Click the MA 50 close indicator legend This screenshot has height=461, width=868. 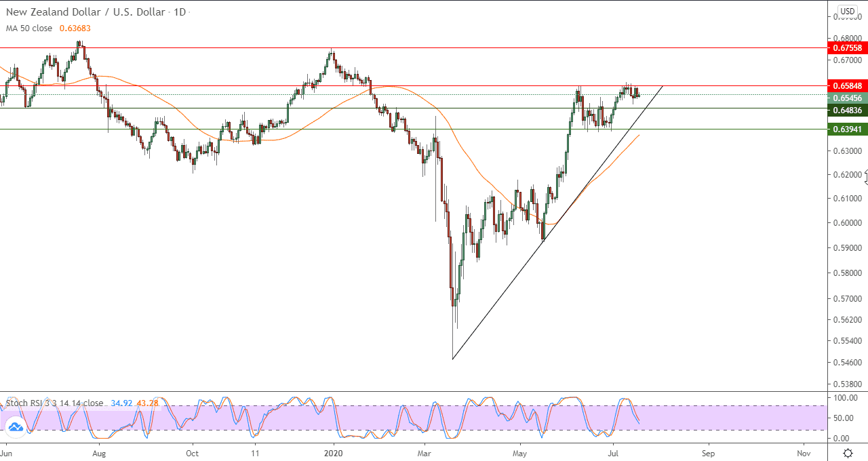[31, 28]
